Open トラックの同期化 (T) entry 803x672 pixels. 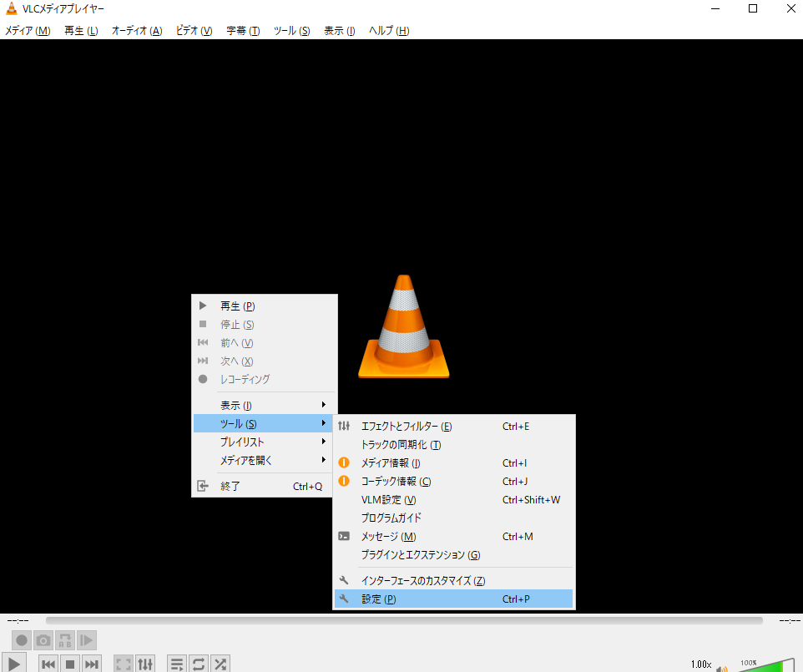pos(454,445)
